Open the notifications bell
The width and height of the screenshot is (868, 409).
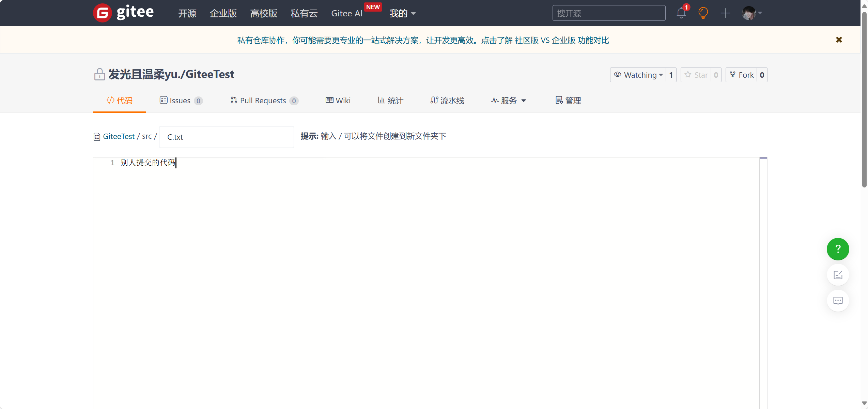[x=681, y=13]
